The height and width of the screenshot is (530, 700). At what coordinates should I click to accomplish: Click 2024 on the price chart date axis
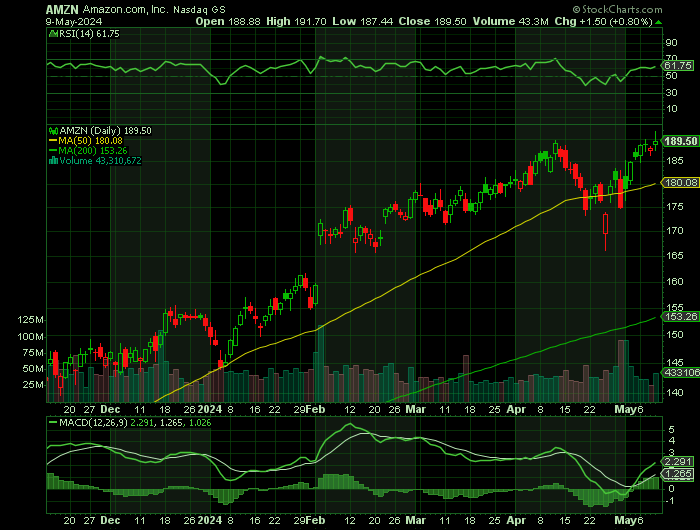coord(210,409)
